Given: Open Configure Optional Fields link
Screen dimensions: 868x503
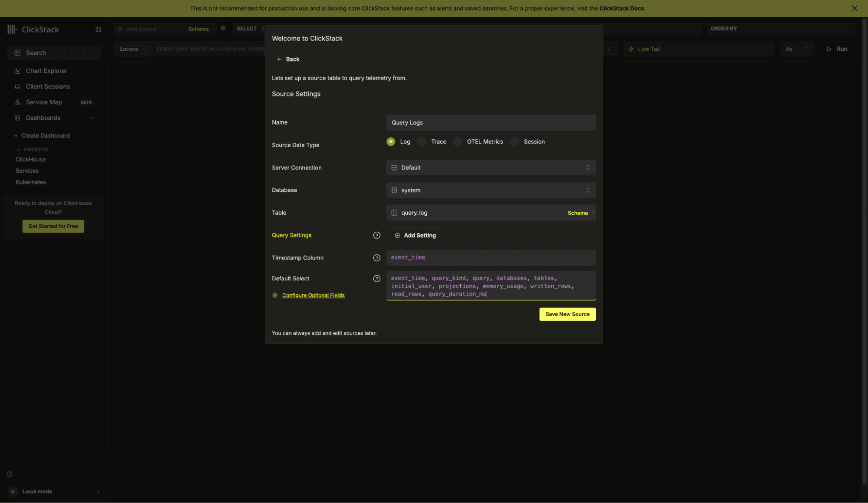Looking at the screenshot, I should [x=313, y=296].
